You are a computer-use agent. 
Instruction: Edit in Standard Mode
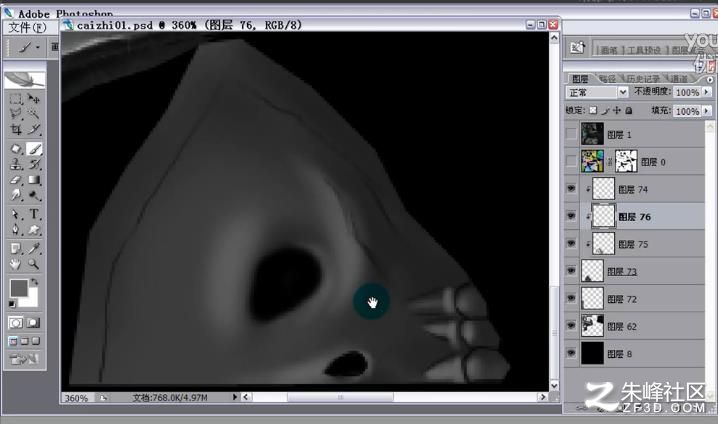pos(16,323)
